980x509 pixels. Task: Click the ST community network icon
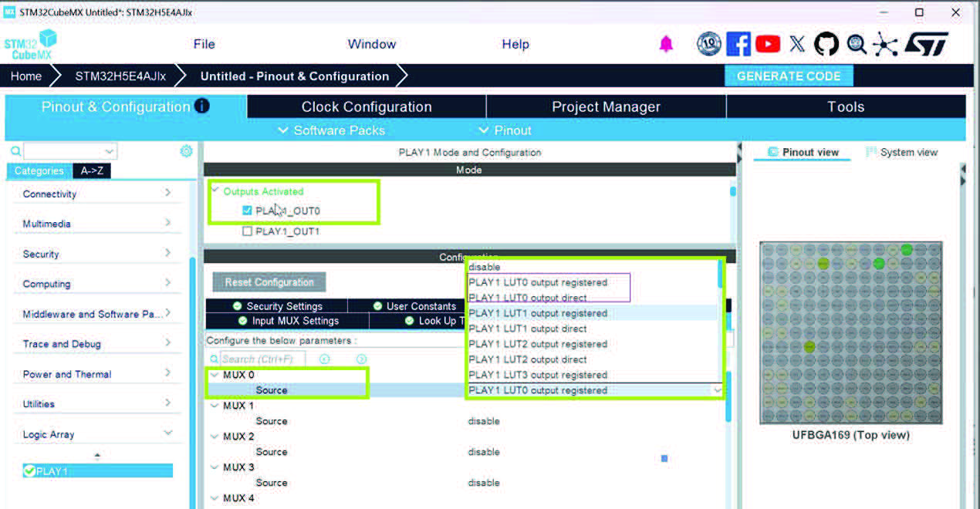pos(885,44)
